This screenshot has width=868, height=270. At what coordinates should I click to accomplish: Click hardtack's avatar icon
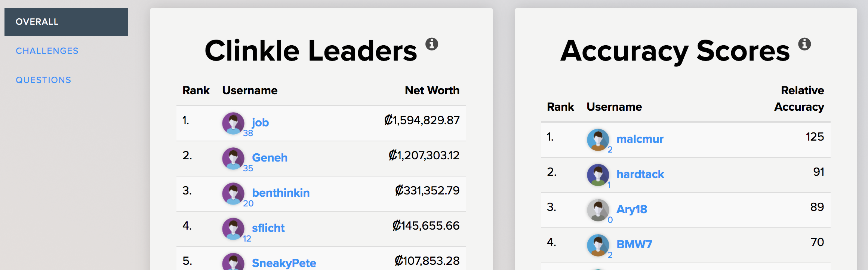coord(598,175)
